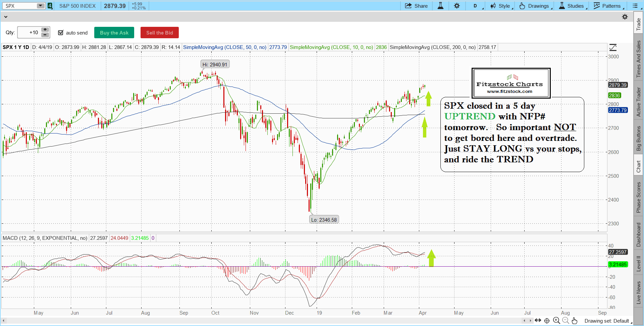Open the gear icon in the trade panel bar
Image resolution: width=644 pixels, height=326 pixels.
coord(625,17)
